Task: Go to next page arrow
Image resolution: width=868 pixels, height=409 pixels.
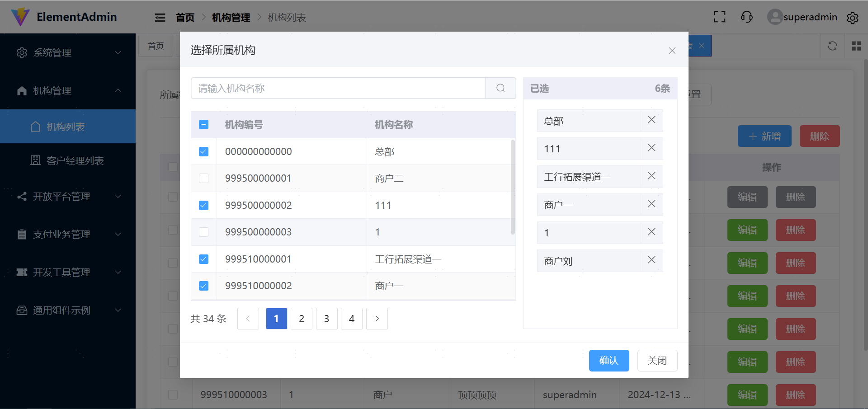Action: coord(377,319)
